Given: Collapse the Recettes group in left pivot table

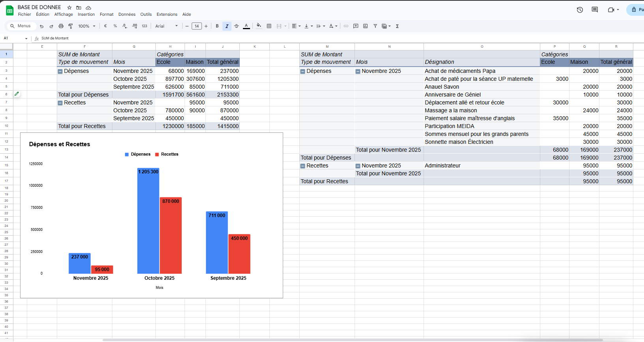Looking at the screenshot, I should click(60, 103).
